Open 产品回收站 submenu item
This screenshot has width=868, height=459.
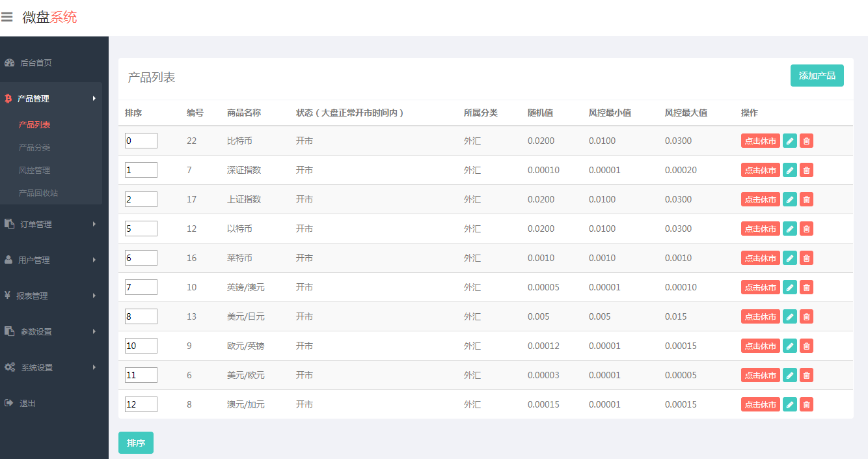coord(38,193)
